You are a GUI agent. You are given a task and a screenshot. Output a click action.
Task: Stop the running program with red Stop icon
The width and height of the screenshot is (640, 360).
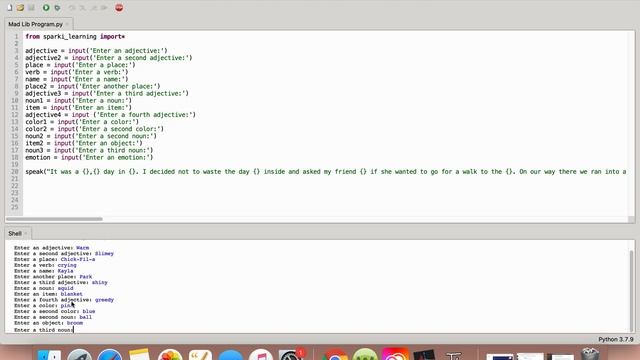coord(119,8)
